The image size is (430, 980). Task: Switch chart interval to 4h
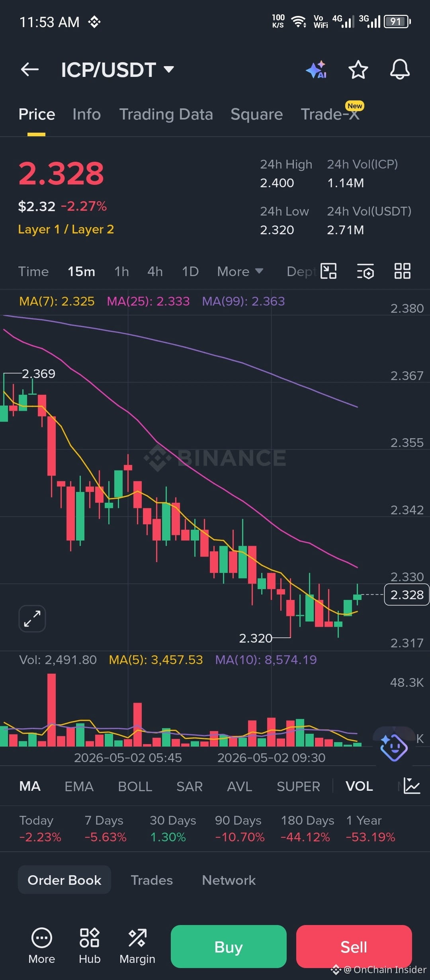coord(155,272)
